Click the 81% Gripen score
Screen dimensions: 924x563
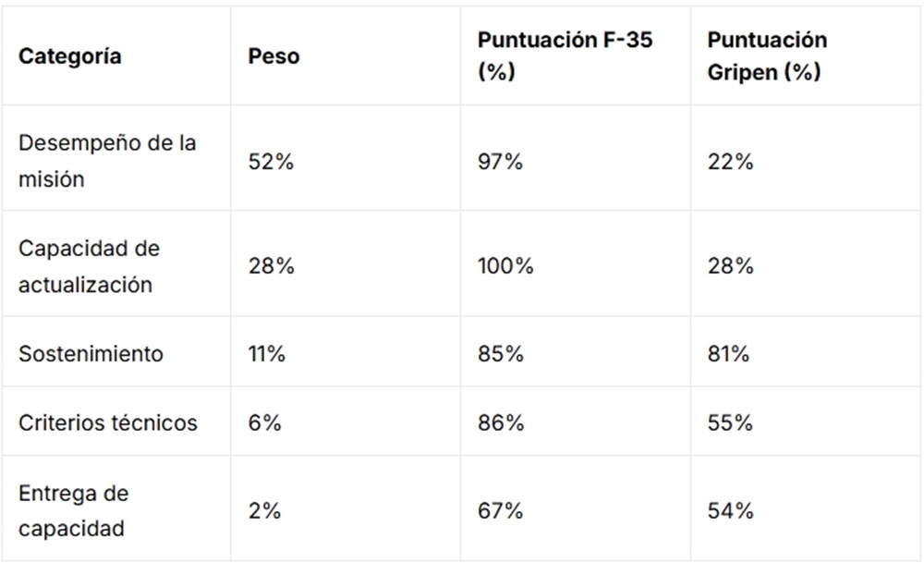point(728,354)
